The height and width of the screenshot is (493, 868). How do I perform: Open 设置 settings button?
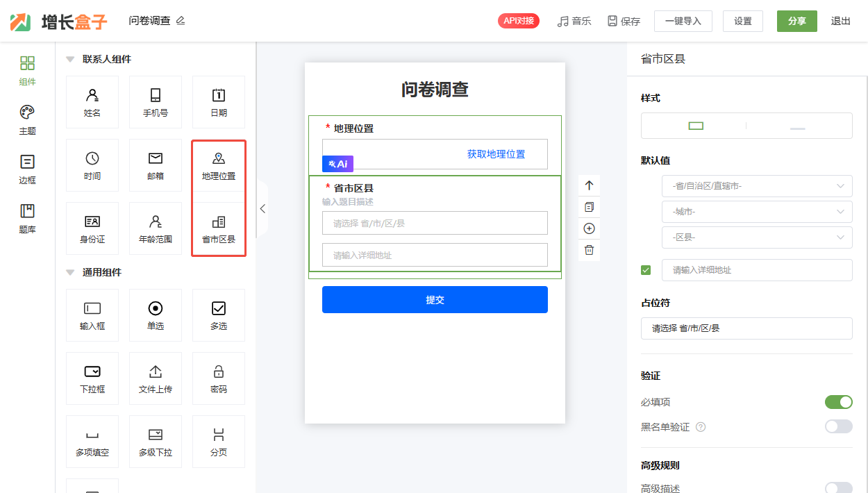tap(743, 21)
